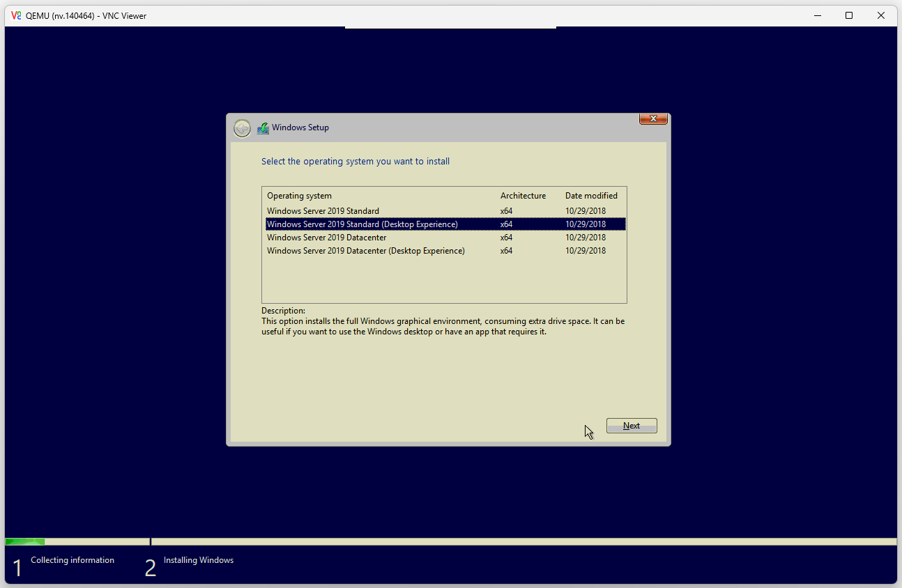The width and height of the screenshot is (902, 588).
Task: Close the VNC Viewer window
Action: 881,15
